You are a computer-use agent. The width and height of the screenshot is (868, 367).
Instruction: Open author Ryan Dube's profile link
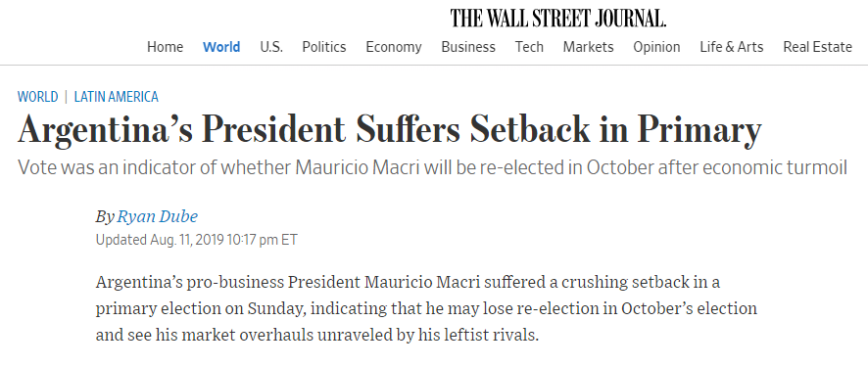[x=157, y=216]
